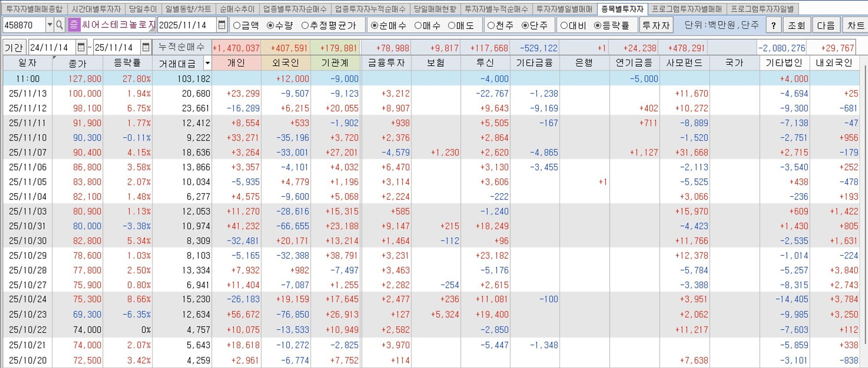Click the 개인 column header

tap(236, 63)
